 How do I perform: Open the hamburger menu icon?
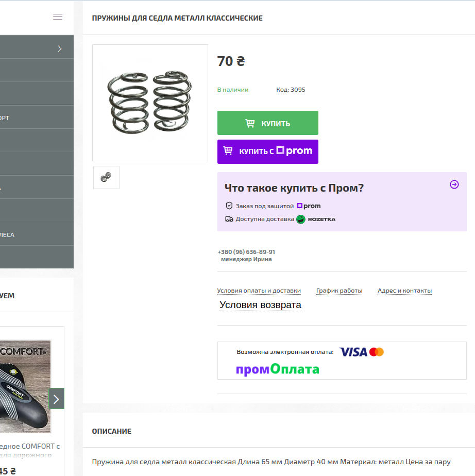(x=58, y=17)
